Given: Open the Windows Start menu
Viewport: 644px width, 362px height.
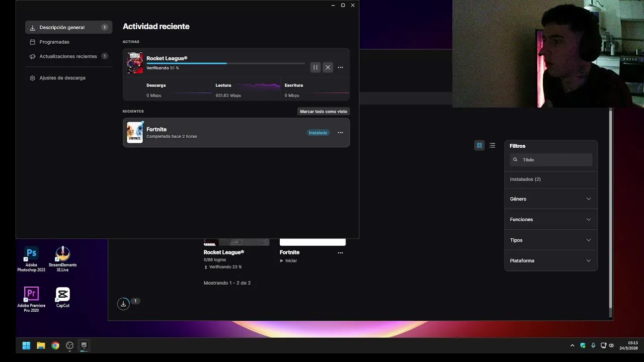Looking at the screenshot, I should pos(26,345).
